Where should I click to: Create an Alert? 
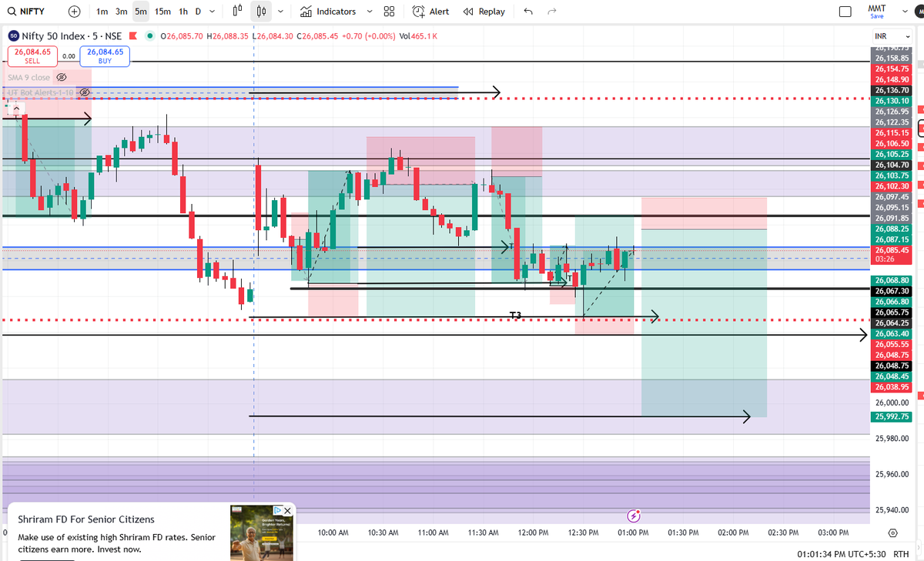pos(431,12)
